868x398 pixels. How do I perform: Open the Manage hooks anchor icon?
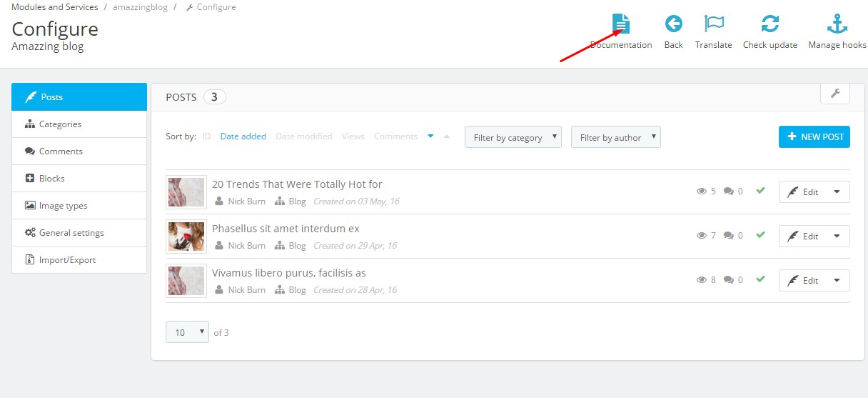click(x=837, y=24)
